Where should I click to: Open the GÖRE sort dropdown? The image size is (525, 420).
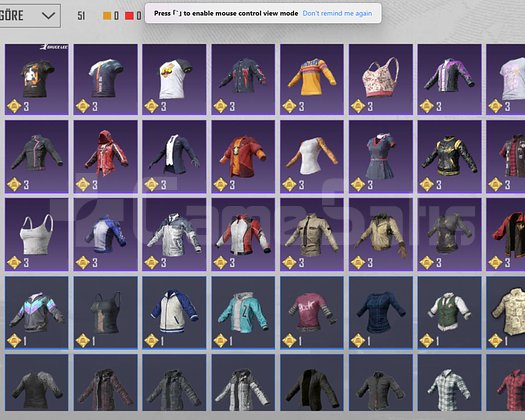(29, 15)
